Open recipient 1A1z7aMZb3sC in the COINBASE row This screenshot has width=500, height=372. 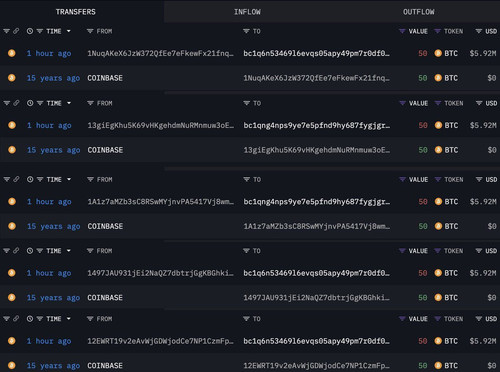(317, 226)
